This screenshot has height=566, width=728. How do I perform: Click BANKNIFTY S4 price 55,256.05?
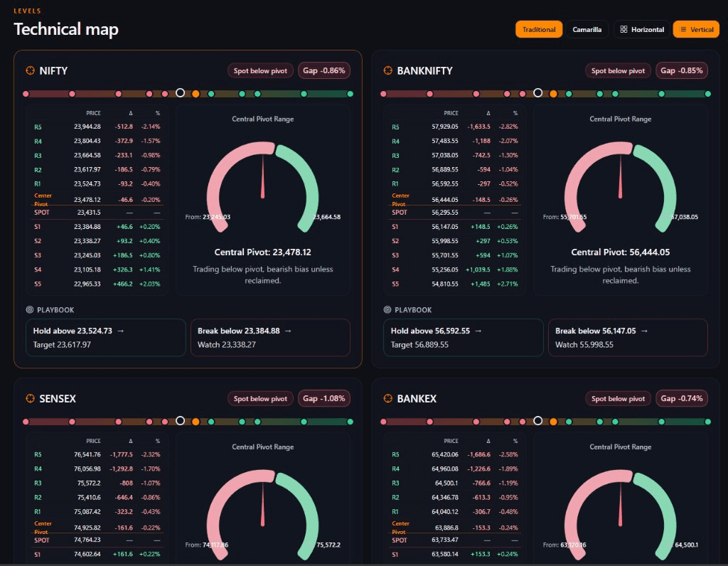[445, 269]
